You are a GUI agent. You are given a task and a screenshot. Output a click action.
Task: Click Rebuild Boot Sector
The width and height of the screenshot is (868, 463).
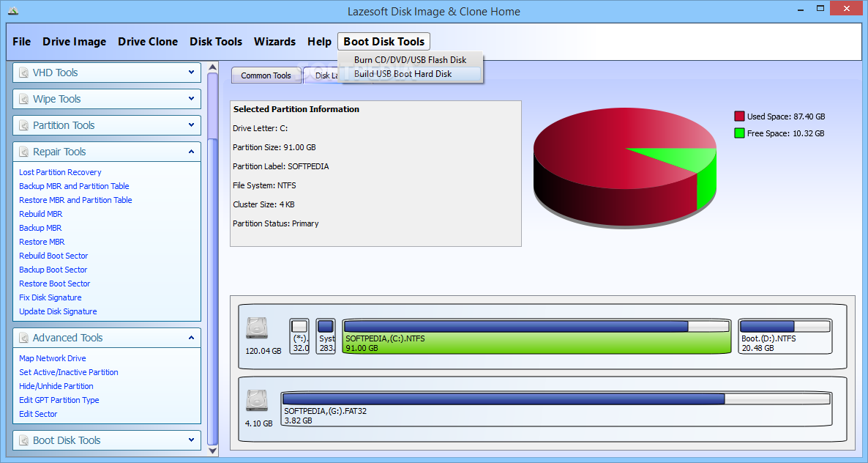click(53, 256)
